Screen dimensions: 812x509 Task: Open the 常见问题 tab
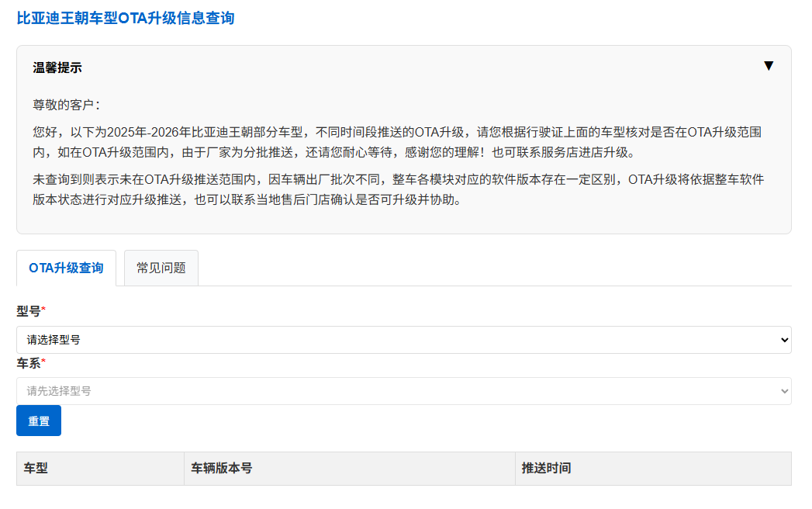[161, 268]
